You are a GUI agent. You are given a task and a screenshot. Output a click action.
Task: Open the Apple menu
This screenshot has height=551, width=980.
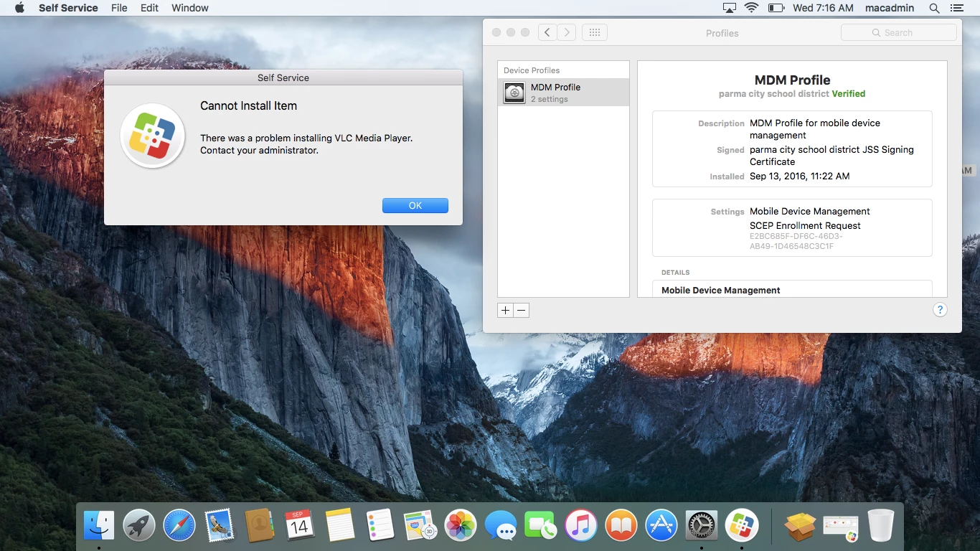click(20, 8)
